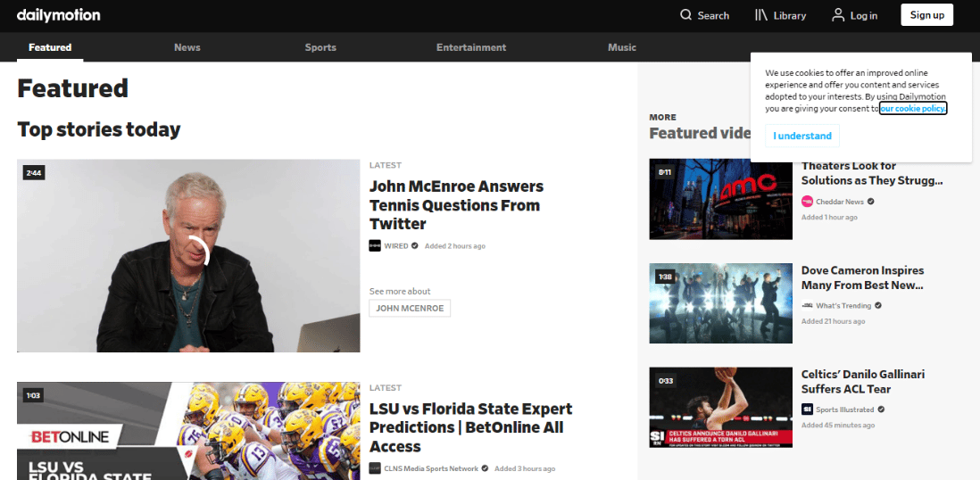Click the What's Trending channel name
The height and width of the screenshot is (480, 980).
tap(843, 306)
